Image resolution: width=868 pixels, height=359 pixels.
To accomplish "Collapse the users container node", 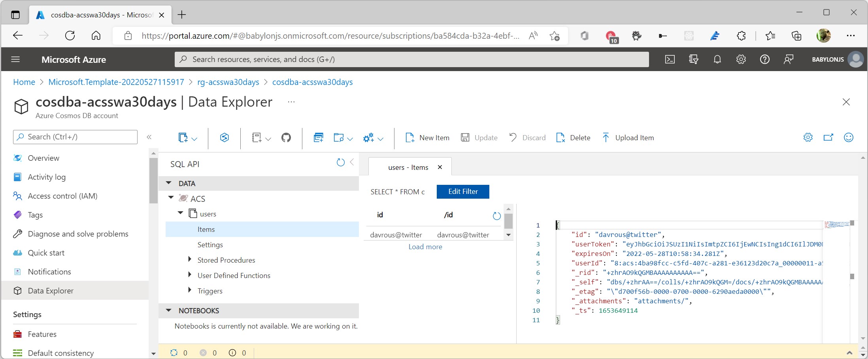I will (x=181, y=213).
